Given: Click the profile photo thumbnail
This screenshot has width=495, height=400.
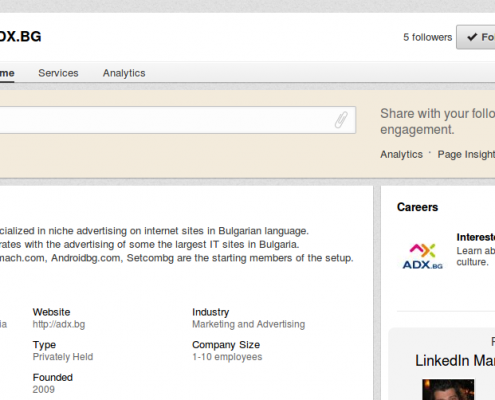Looking at the screenshot, I should [x=448, y=389].
